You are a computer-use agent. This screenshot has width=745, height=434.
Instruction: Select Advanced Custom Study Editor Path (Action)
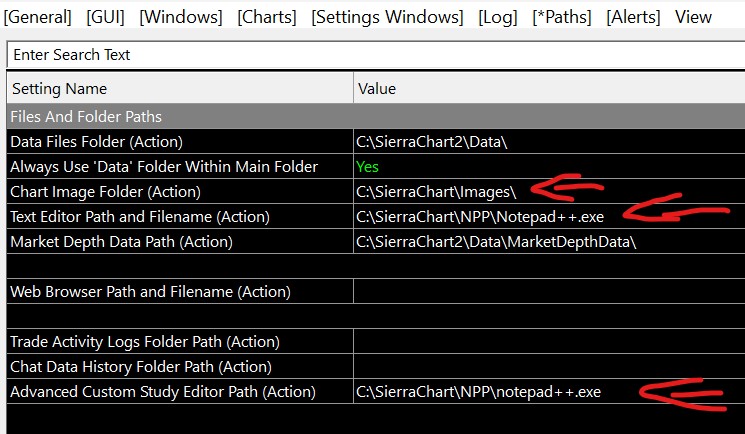pyautogui.click(x=163, y=392)
